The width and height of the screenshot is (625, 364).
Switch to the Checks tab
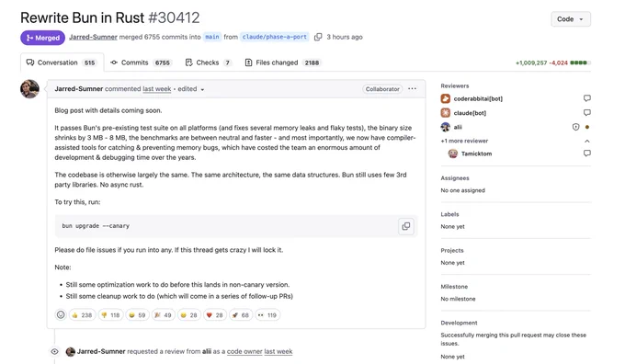pyautogui.click(x=209, y=63)
